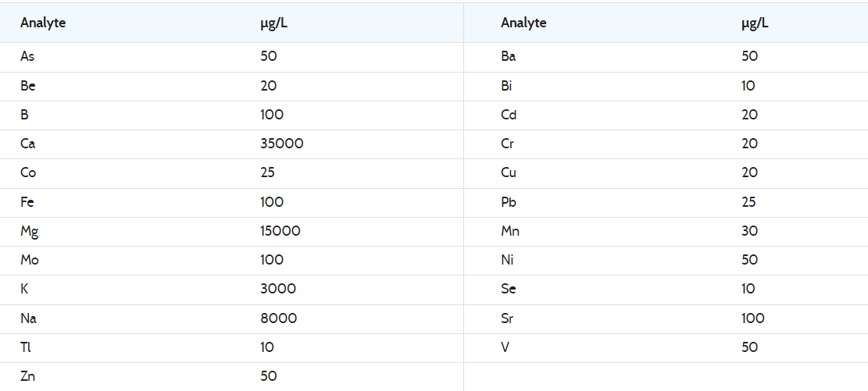
Task: Click the Na value 8000
Action: point(278,318)
